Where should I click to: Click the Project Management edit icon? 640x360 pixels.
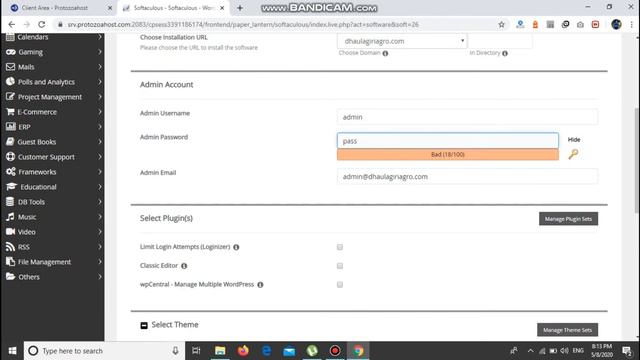pos(11,97)
